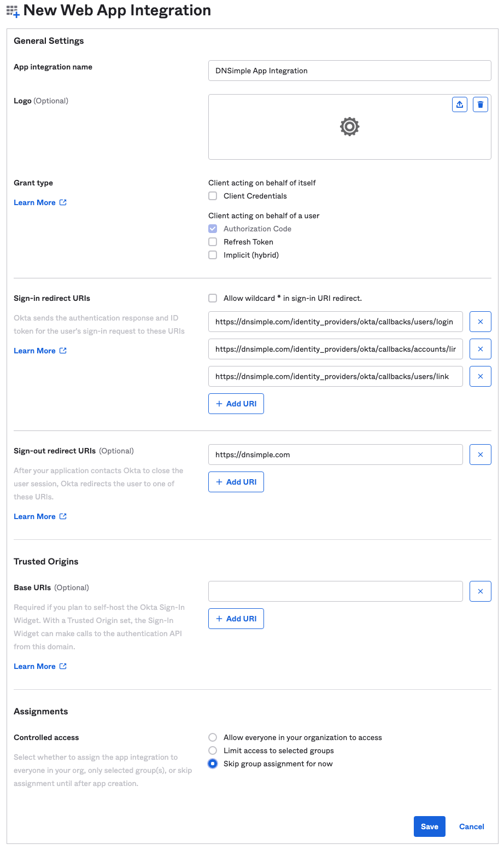Cancel the app integration setup
This screenshot has height=850, width=504.
472,826
